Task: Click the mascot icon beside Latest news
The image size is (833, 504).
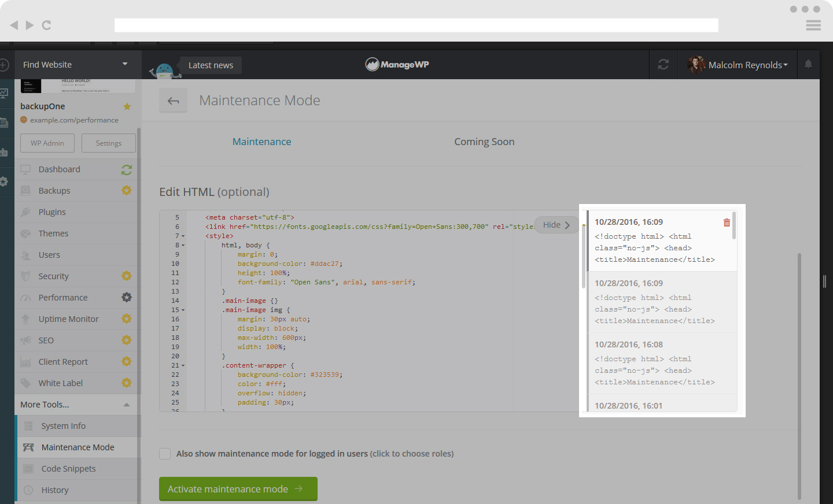Action: (x=164, y=71)
